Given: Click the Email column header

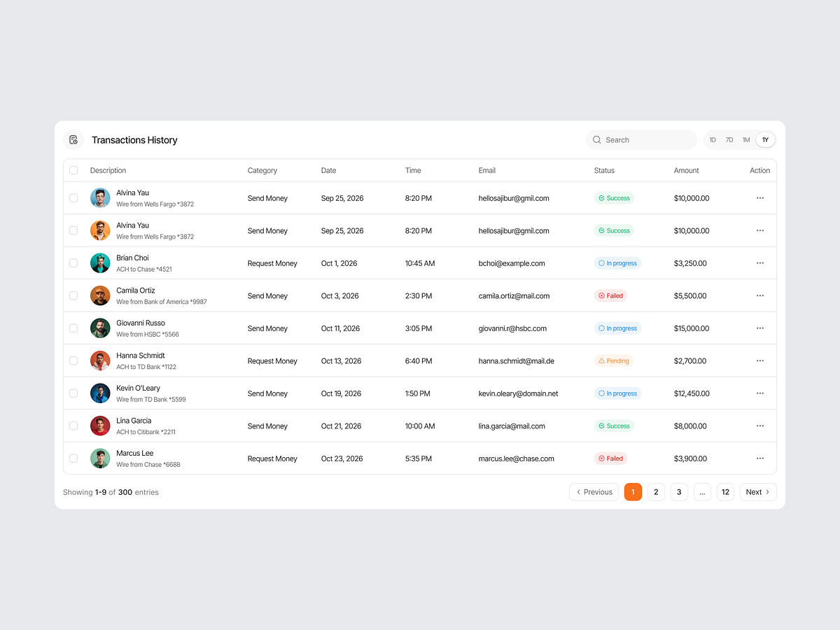Looking at the screenshot, I should [x=487, y=170].
